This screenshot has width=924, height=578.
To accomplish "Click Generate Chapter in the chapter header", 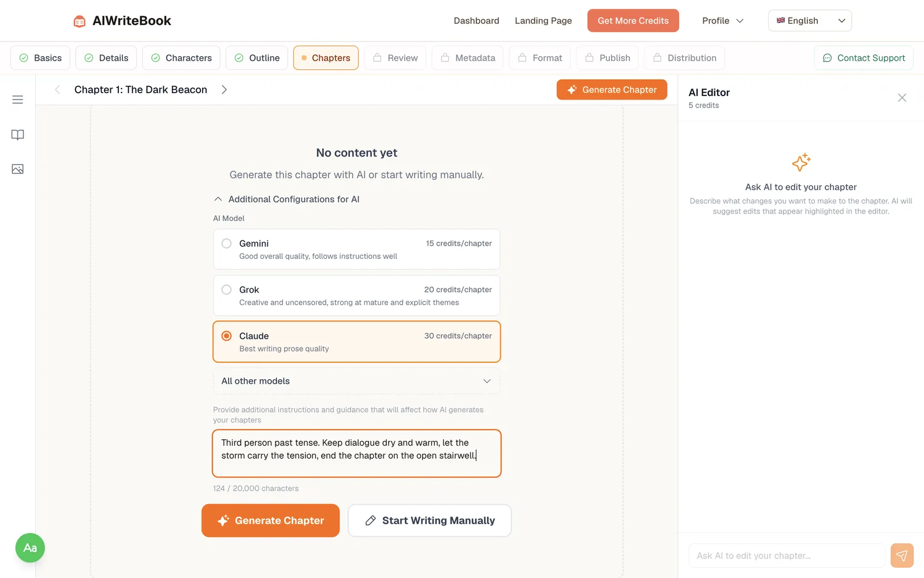I will [612, 90].
